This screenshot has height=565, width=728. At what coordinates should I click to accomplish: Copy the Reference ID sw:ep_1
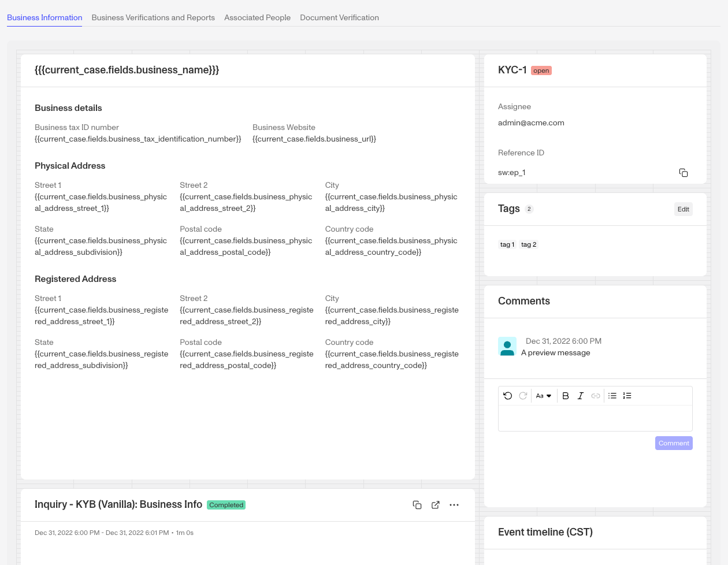click(684, 173)
